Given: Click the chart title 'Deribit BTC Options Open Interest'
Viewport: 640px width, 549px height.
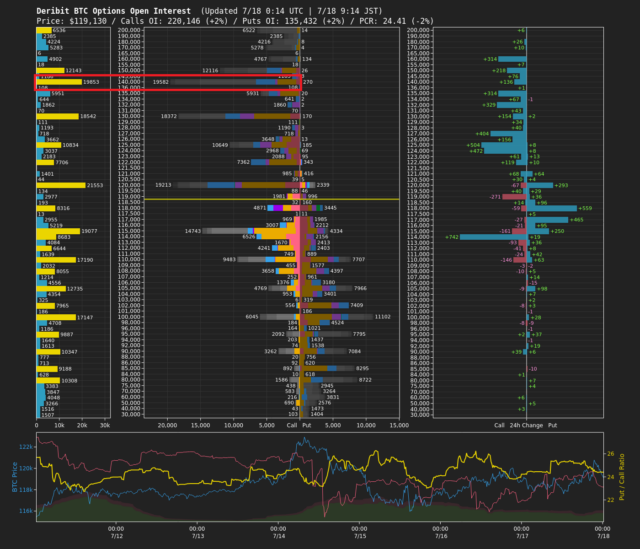Looking at the screenshot, I should [113, 11].
